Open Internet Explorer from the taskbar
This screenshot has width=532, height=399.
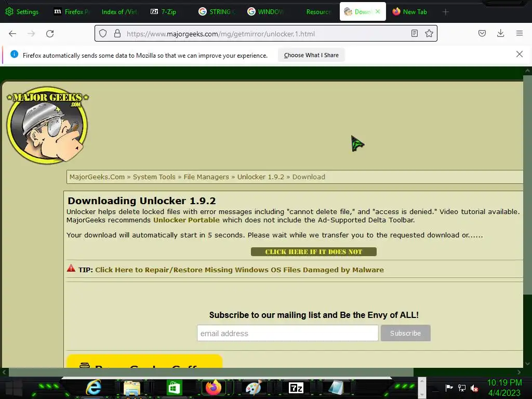coord(94,388)
